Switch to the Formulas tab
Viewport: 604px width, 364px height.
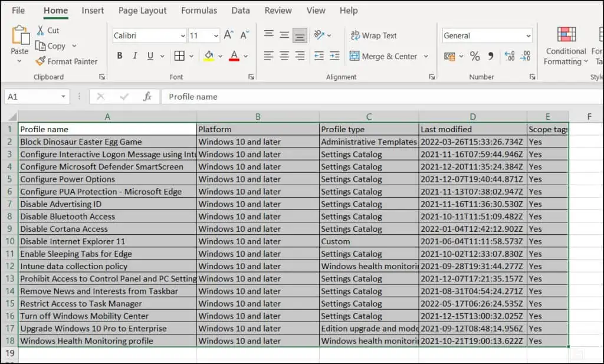point(199,11)
